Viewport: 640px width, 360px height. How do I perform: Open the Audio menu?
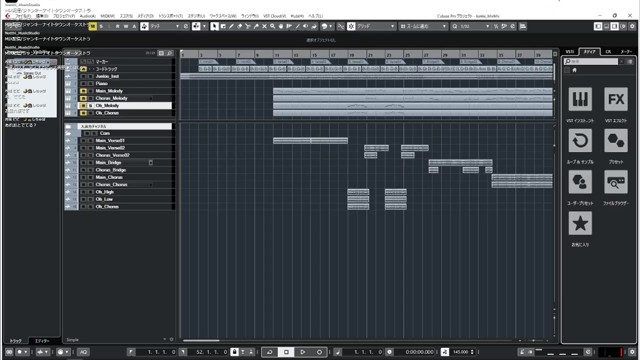click(87, 16)
